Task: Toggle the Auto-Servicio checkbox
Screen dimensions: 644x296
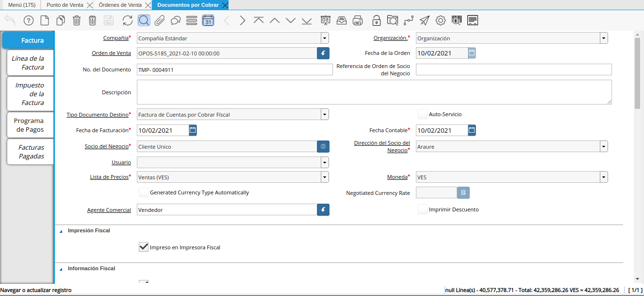Action: coord(422,114)
